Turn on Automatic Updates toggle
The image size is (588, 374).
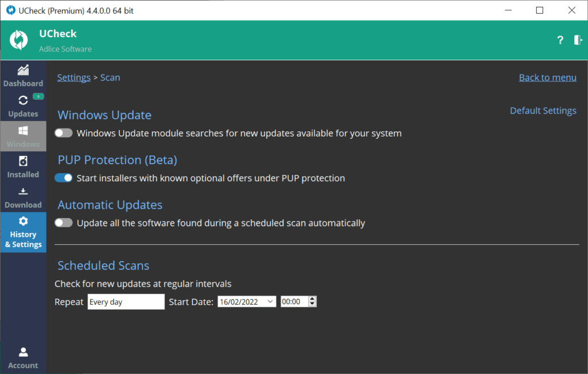[64, 223]
